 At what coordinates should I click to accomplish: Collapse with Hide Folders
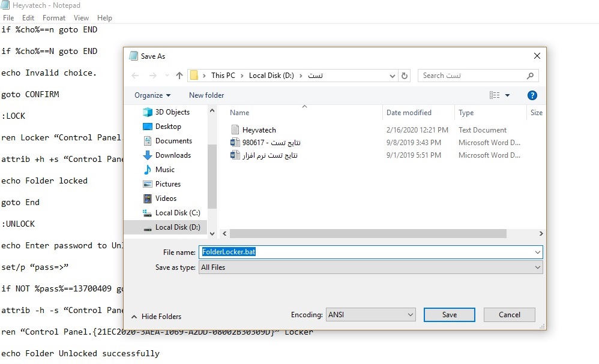(157, 317)
